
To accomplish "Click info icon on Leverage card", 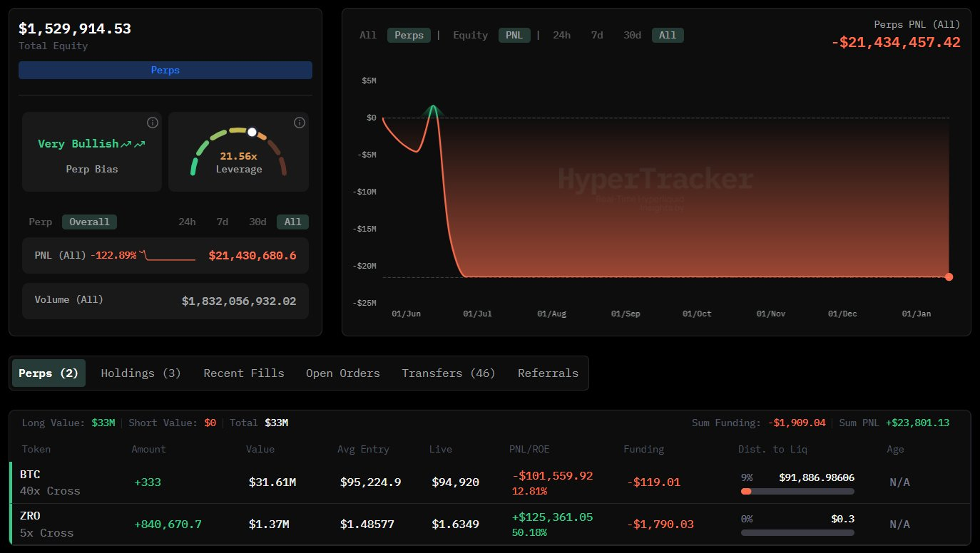I will coord(300,123).
